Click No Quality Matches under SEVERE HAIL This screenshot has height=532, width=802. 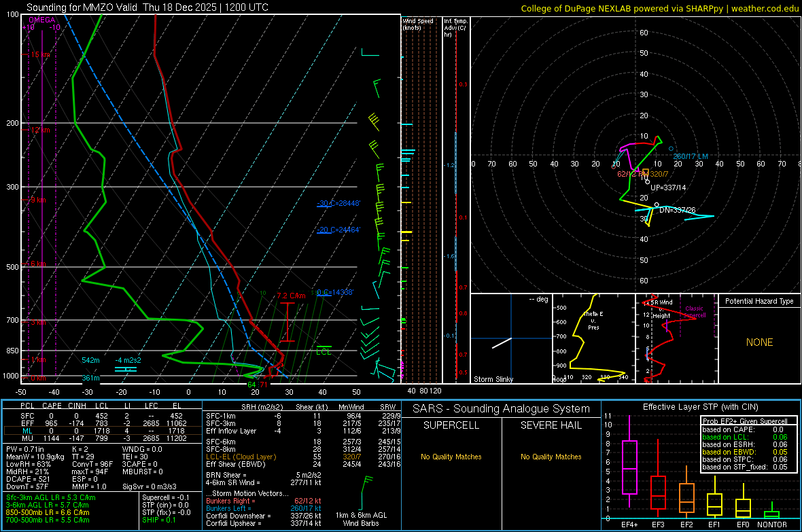(551, 457)
